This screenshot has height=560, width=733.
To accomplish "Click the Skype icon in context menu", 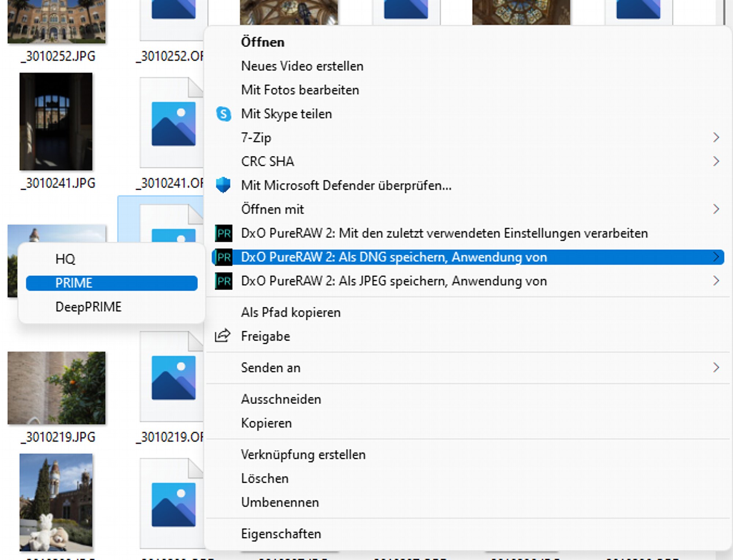I will coord(224,114).
